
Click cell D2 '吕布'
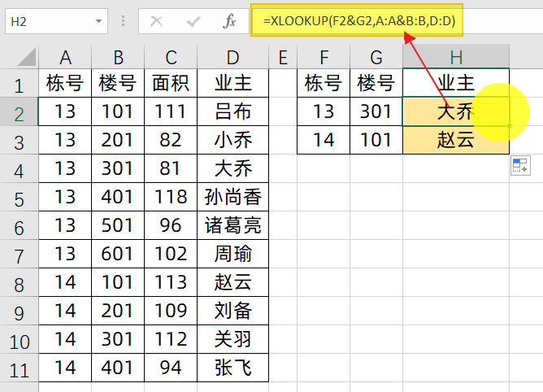coord(232,111)
